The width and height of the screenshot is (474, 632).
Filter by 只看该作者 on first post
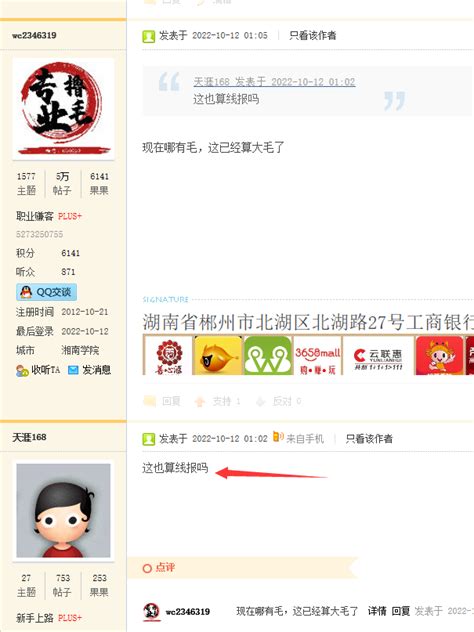point(312,35)
